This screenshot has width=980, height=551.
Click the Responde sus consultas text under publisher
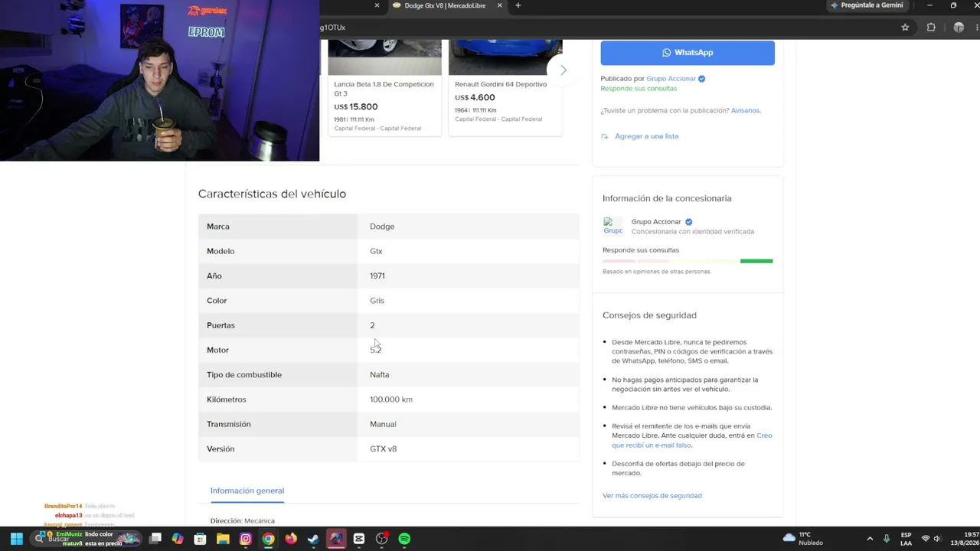(639, 88)
